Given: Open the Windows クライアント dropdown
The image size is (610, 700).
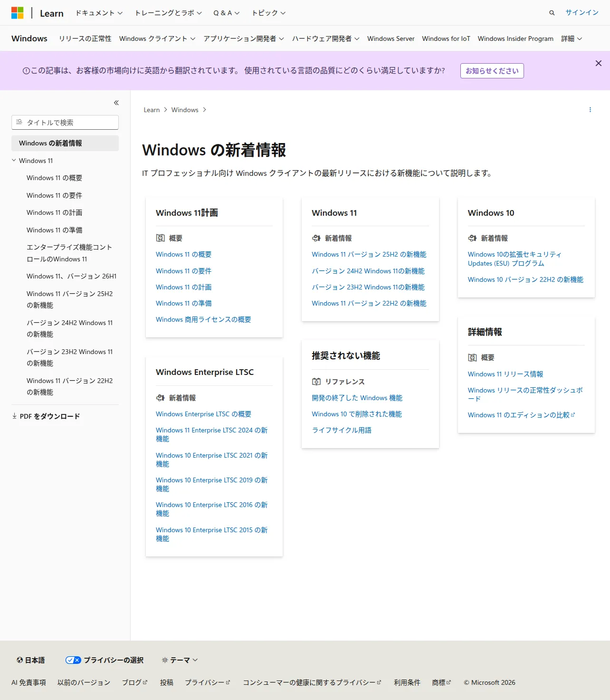Looking at the screenshot, I should click(x=157, y=38).
